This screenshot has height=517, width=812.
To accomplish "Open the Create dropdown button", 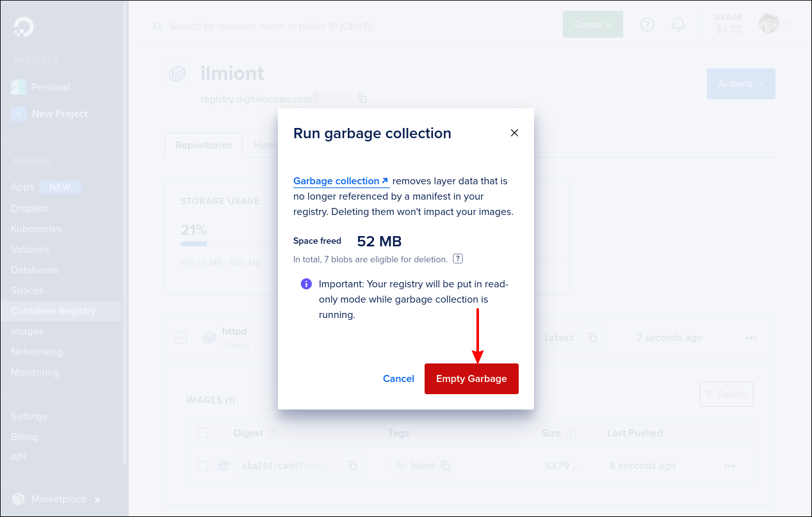I will click(x=593, y=24).
